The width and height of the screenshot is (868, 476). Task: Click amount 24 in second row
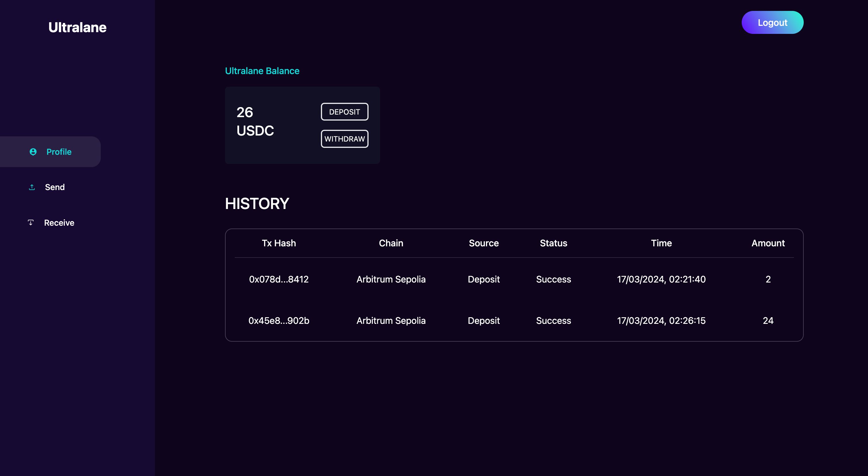pos(768,321)
